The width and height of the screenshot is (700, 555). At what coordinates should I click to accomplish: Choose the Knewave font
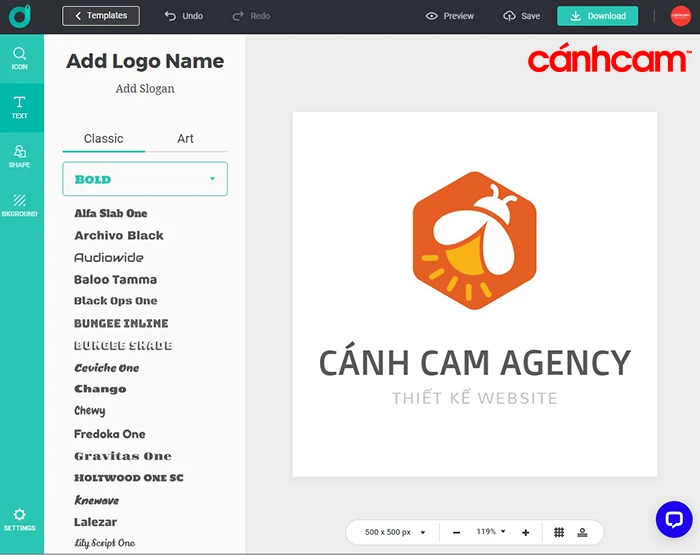point(96,500)
